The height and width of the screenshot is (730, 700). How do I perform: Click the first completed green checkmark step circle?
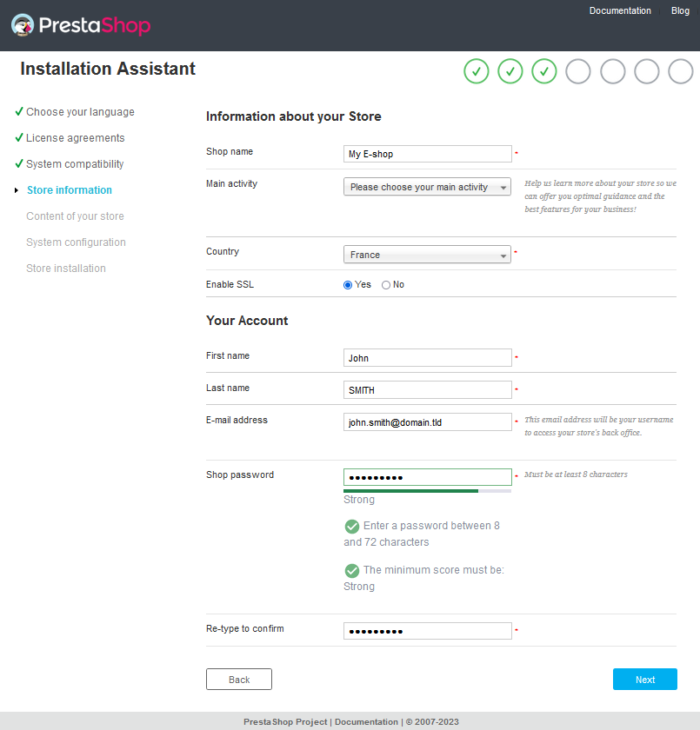(x=476, y=71)
